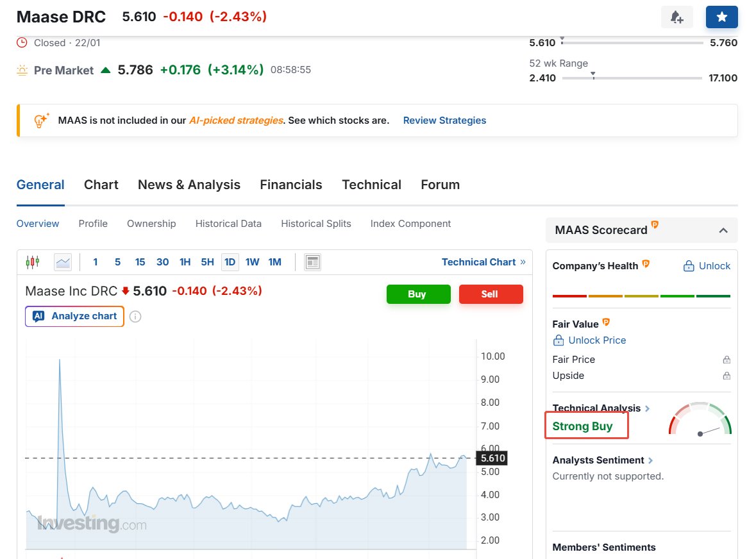
Task: Click the Company's Health color bar
Action: 641,296
